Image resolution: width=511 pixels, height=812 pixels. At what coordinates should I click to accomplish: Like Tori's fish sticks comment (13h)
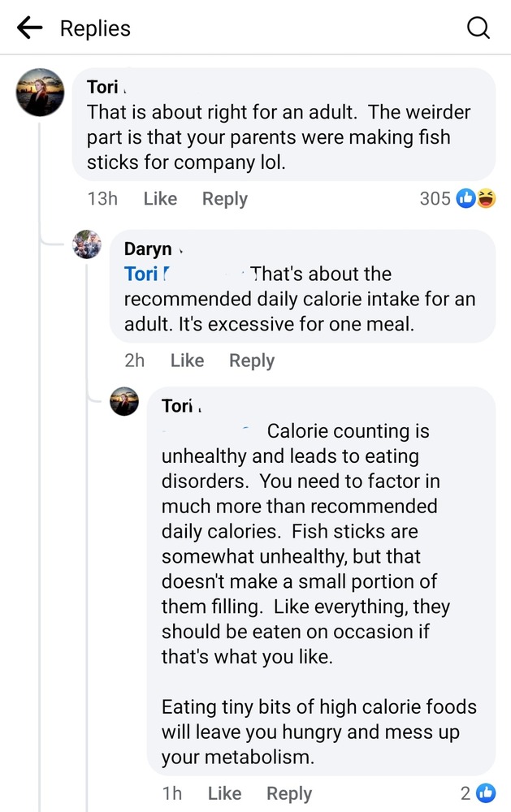[160, 199]
